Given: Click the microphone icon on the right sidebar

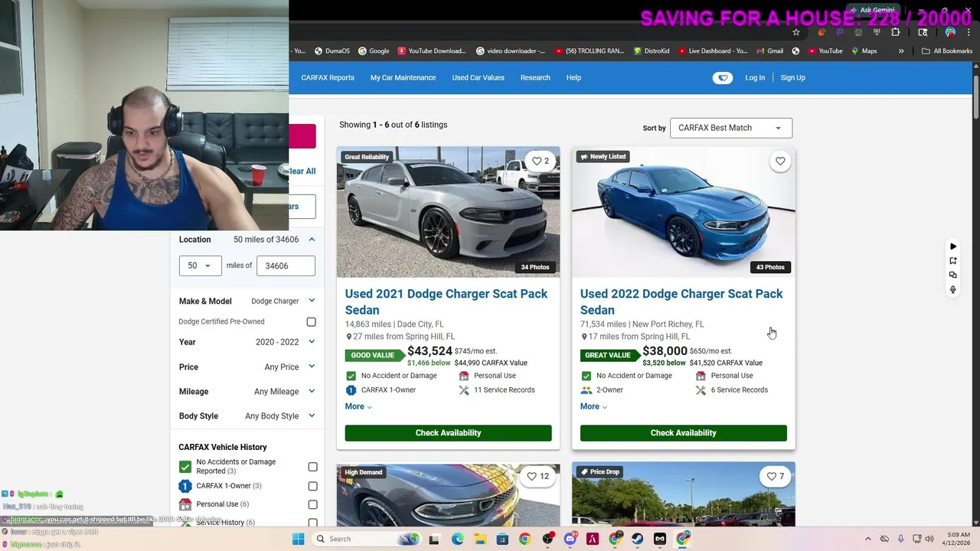Looking at the screenshot, I should point(953,289).
